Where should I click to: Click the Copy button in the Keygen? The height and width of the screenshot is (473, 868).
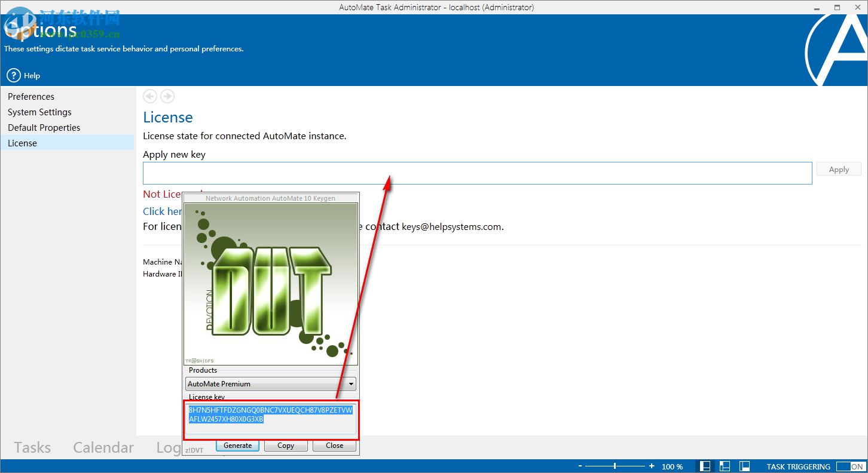[286, 445]
